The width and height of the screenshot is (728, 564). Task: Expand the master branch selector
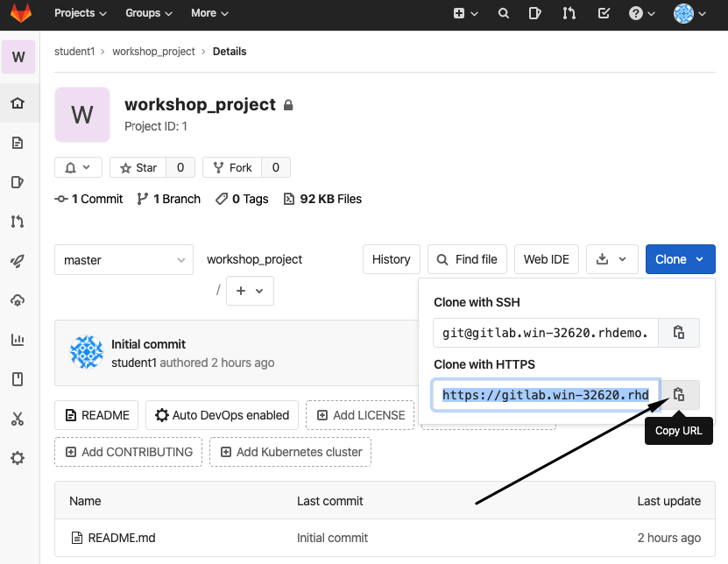coord(124,260)
